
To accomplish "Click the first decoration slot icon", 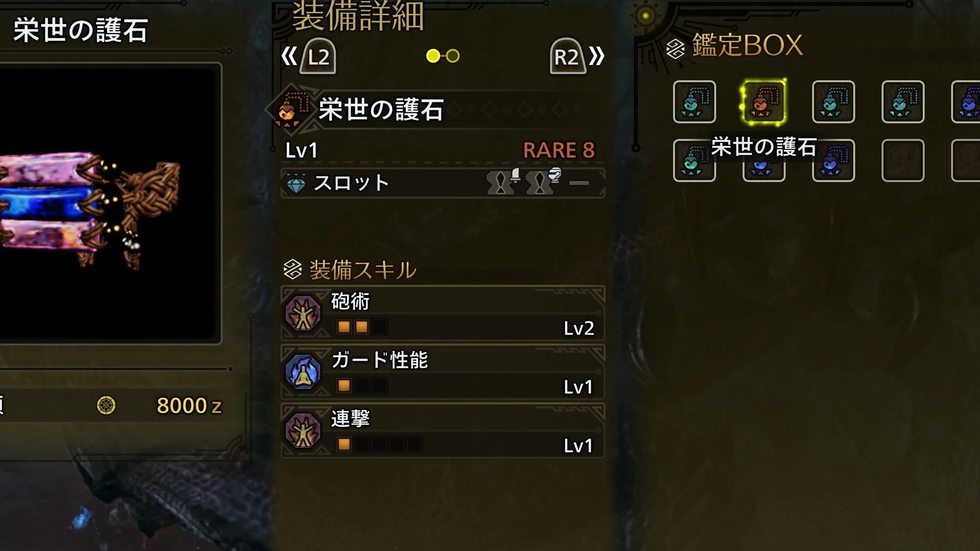I will (503, 182).
